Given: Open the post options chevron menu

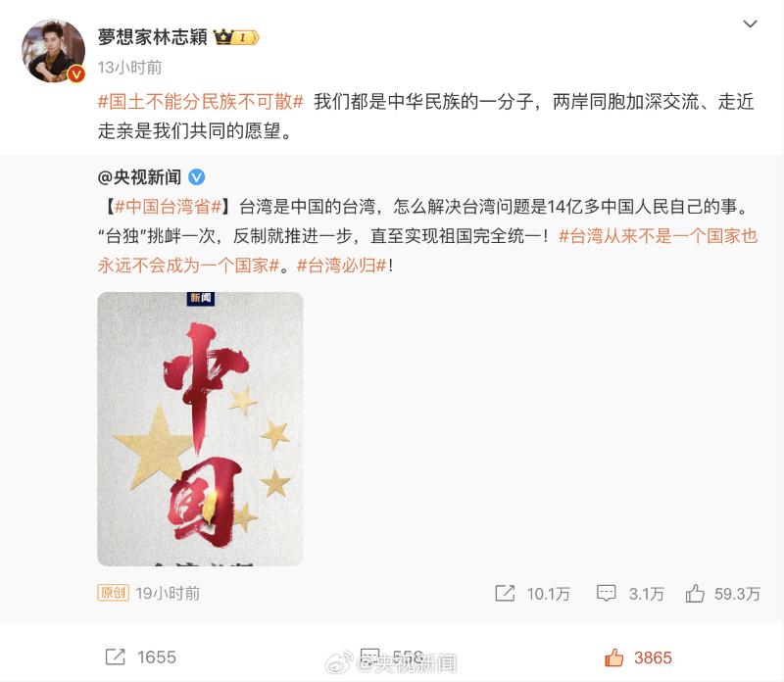Looking at the screenshot, I should pos(750,24).
